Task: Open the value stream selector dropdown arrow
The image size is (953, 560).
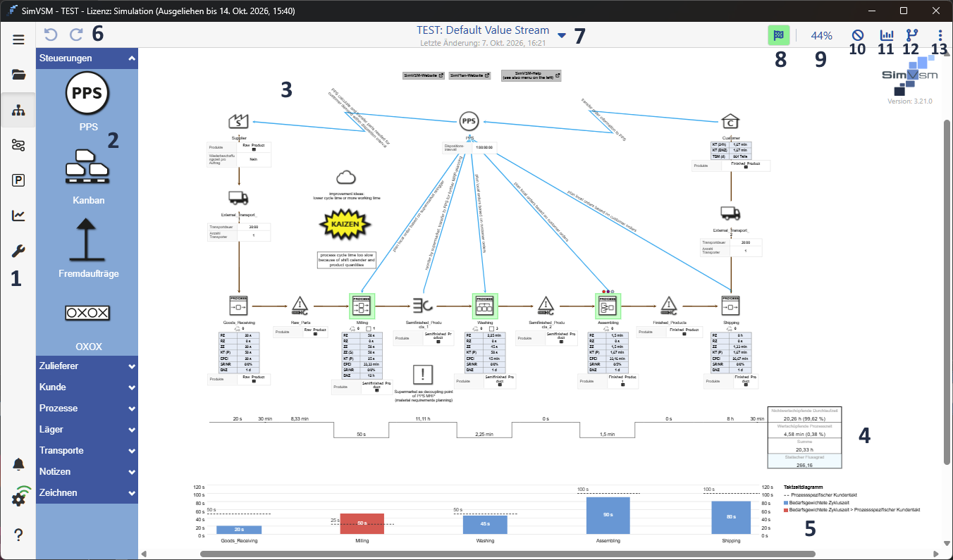Action: point(562,35)
